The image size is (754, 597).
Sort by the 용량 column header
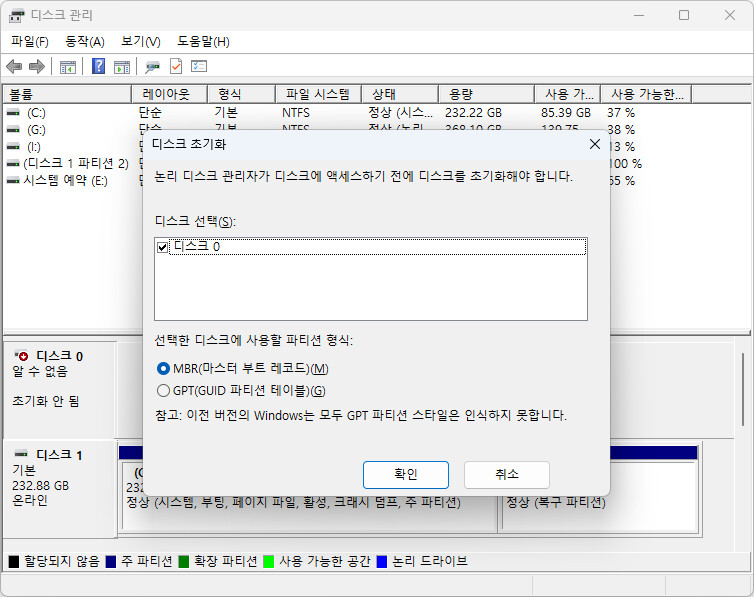pyautogui.click(x=486, y=94)
